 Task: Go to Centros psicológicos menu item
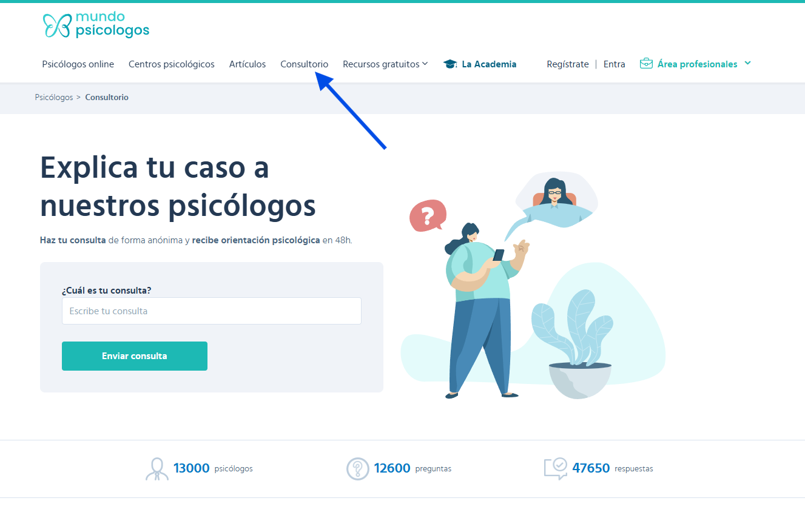[172, 64]
